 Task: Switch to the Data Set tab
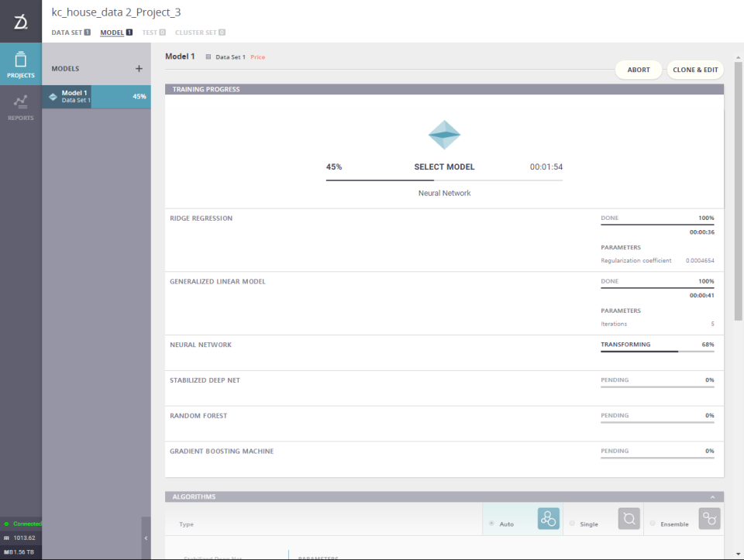[68, 32]
